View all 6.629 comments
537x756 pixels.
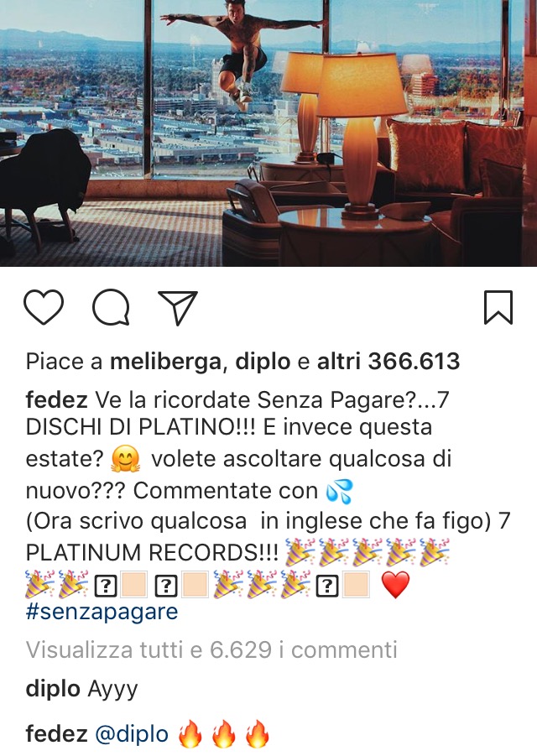211,649
